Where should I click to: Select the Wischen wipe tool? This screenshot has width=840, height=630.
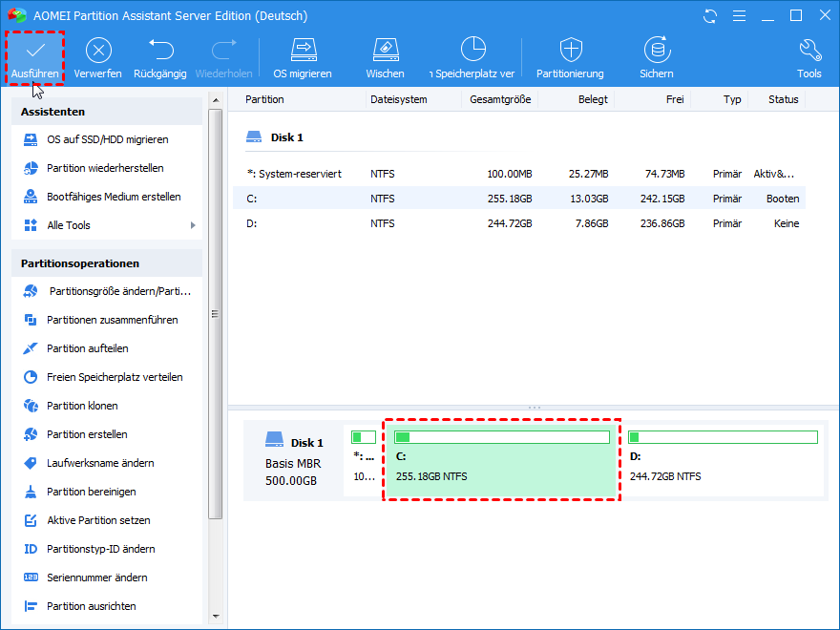(385, 57)
